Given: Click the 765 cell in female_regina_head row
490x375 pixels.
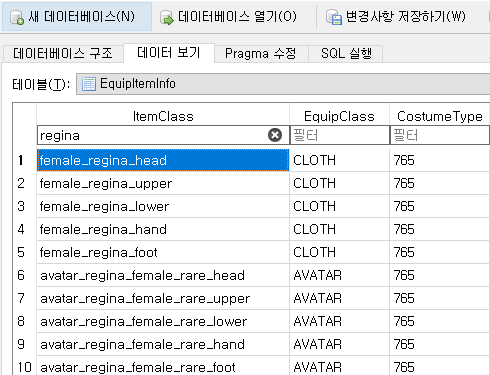Looking at the screenshot, I should [x=440, y=160].
